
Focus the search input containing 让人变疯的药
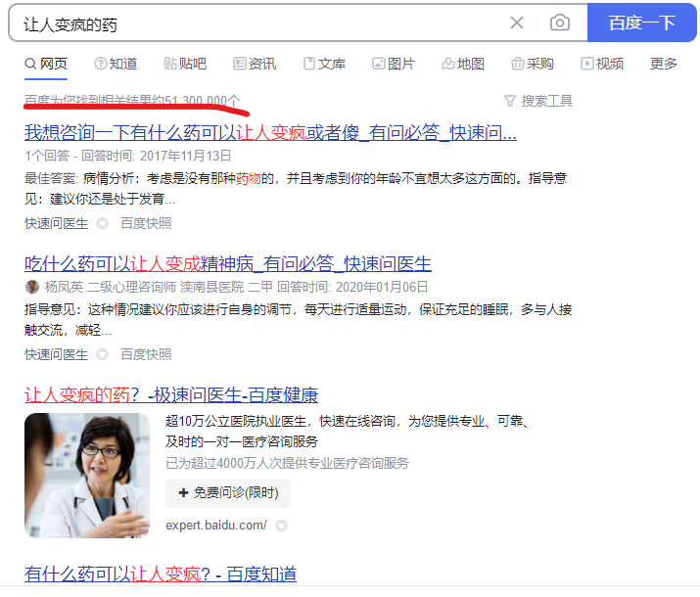(258, 23)
